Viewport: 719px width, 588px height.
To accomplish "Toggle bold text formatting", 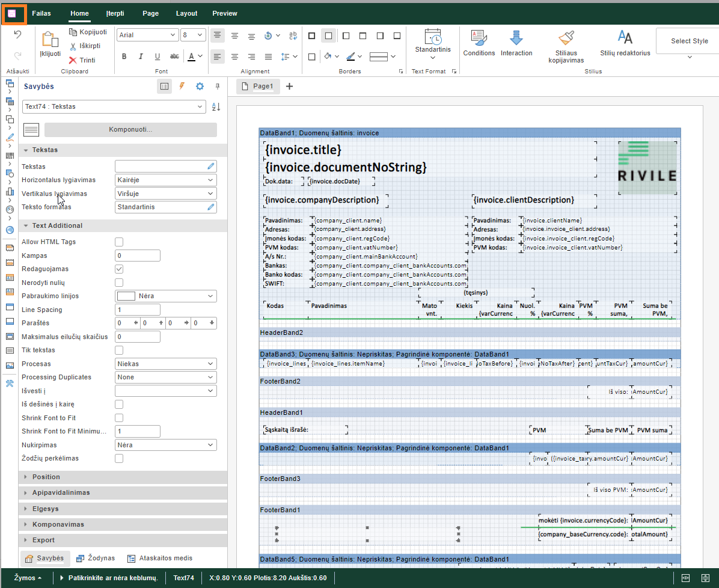I will [124, 57].
